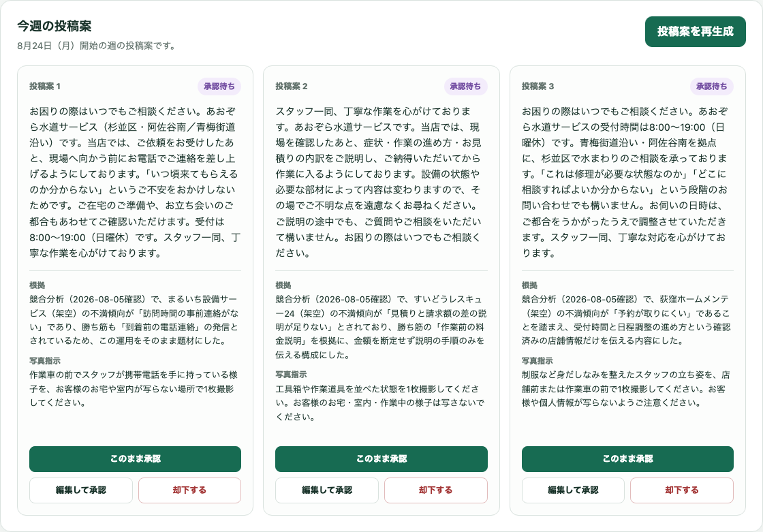
Task: Click the 投稿案を再生成 button
Action: tap(695, 31)
